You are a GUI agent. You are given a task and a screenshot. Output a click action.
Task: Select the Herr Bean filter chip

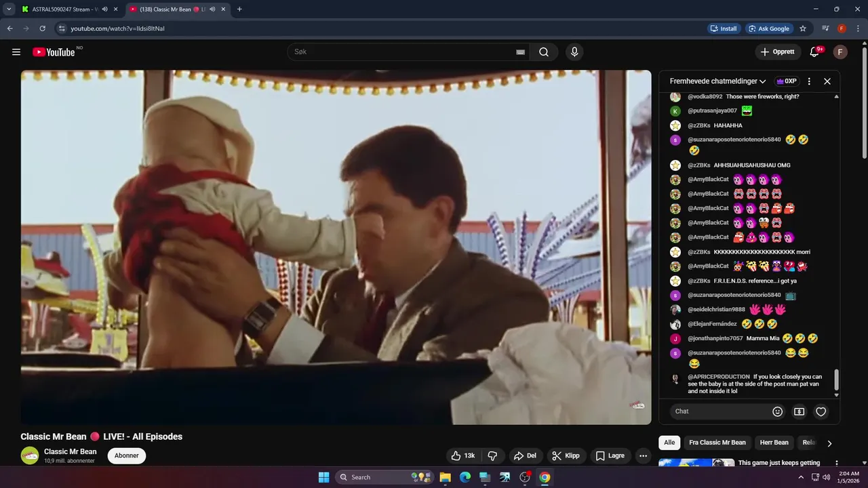coord(774,443)
